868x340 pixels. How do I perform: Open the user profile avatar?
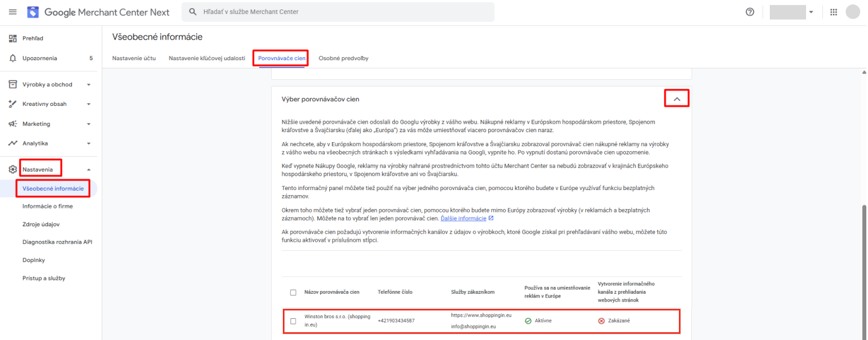pyautogui.click(x=852, y=12)
